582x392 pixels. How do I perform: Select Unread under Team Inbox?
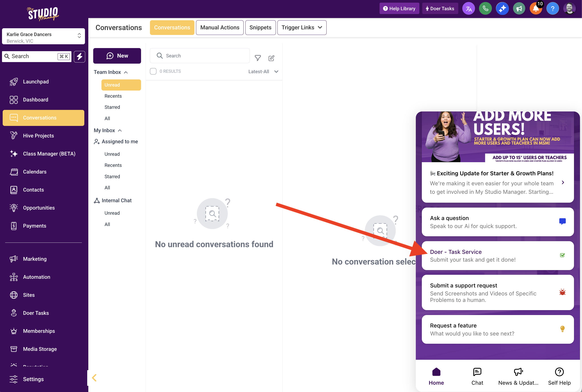121,85
